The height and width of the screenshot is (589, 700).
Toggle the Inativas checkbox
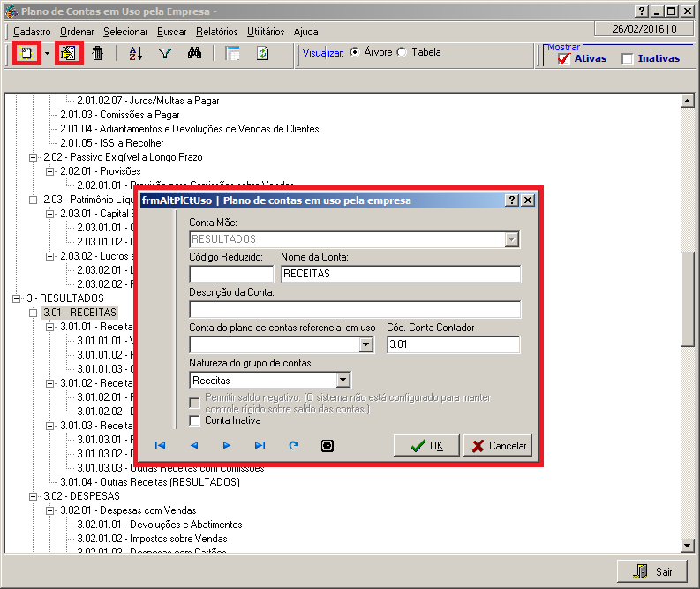[628, 59]
